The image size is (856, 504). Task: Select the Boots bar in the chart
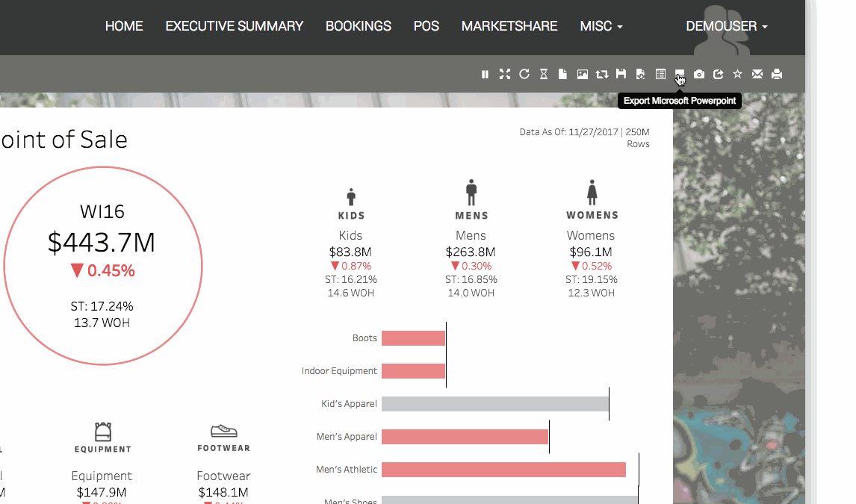click(413, 338)
